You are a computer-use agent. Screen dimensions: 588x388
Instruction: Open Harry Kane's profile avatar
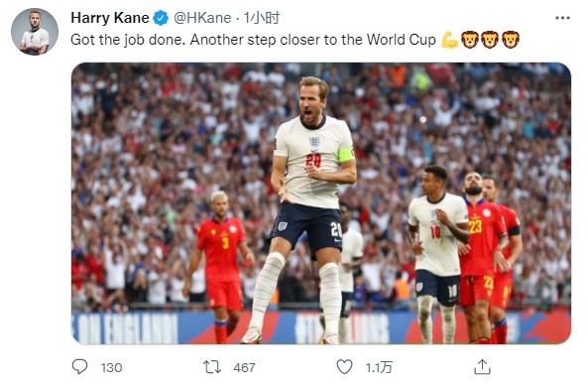pyautogui.click(x=35, y=32)
